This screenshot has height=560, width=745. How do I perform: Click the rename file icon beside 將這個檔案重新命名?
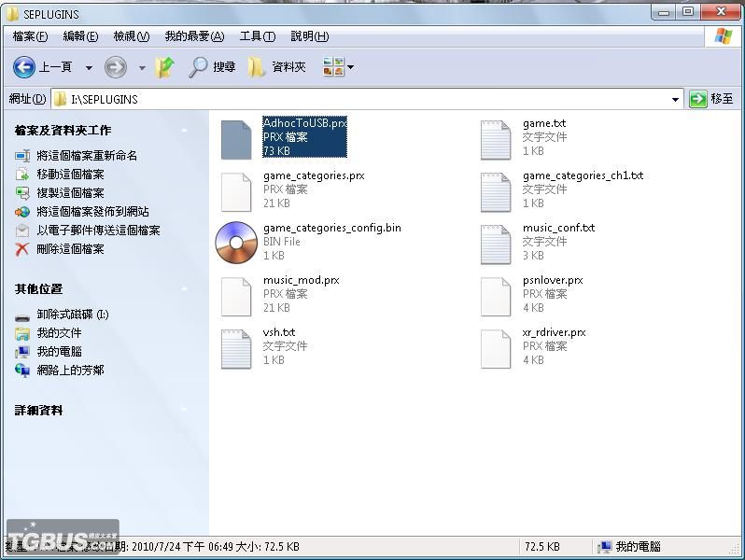(x=22, y=155)
